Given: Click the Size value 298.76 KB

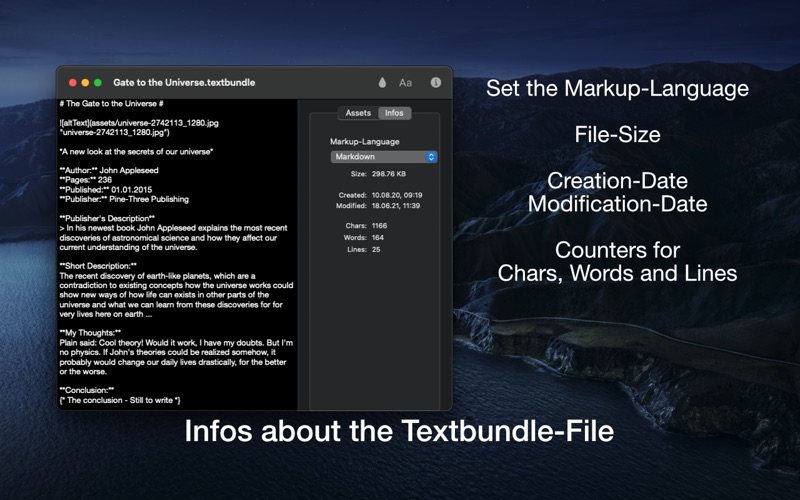Looking at the screenshot, I should [x=389, y=174].
